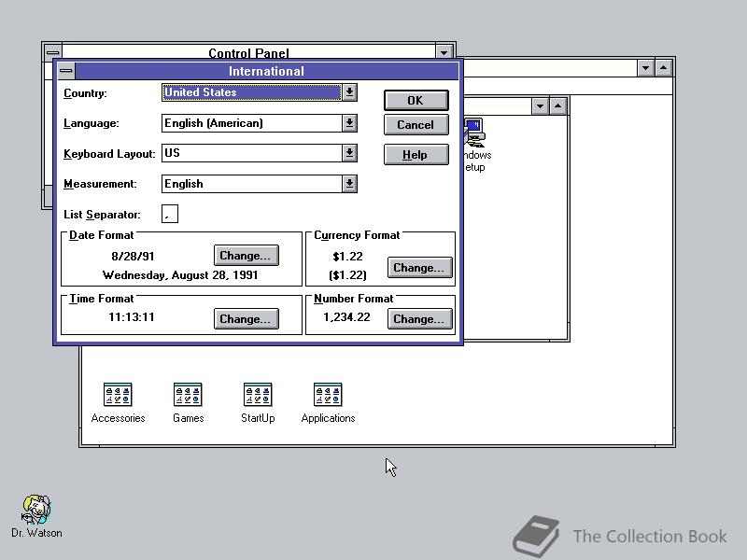Open the International dialog control menu box
This screenshot has height=560, width=747.
pos(66,71)
